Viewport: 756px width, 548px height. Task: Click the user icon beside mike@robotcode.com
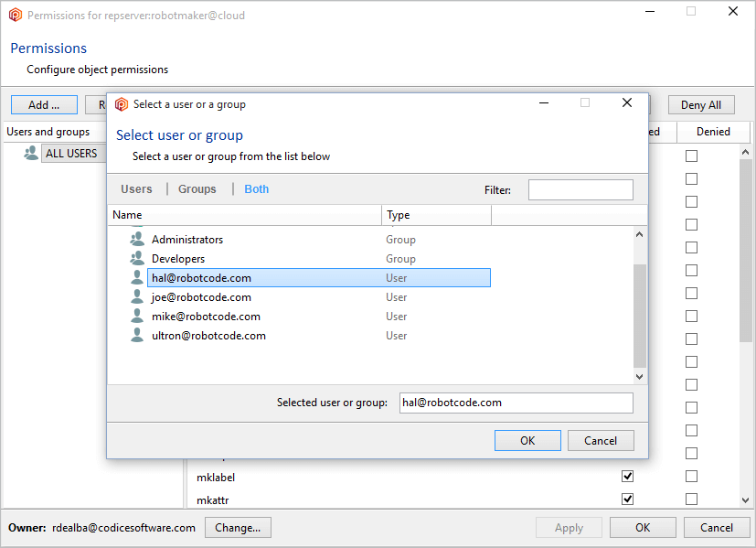137,317
